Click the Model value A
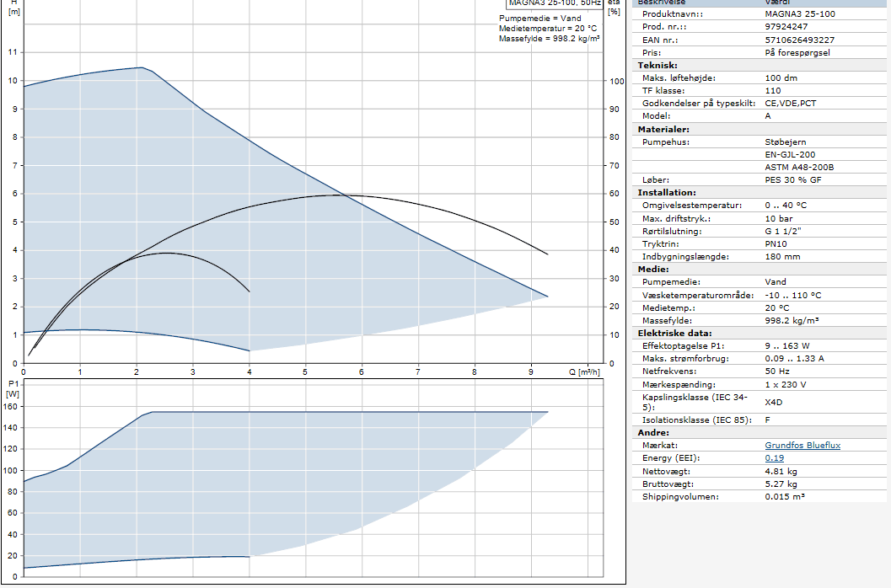The image size is (891, 588). coord(768,116)
